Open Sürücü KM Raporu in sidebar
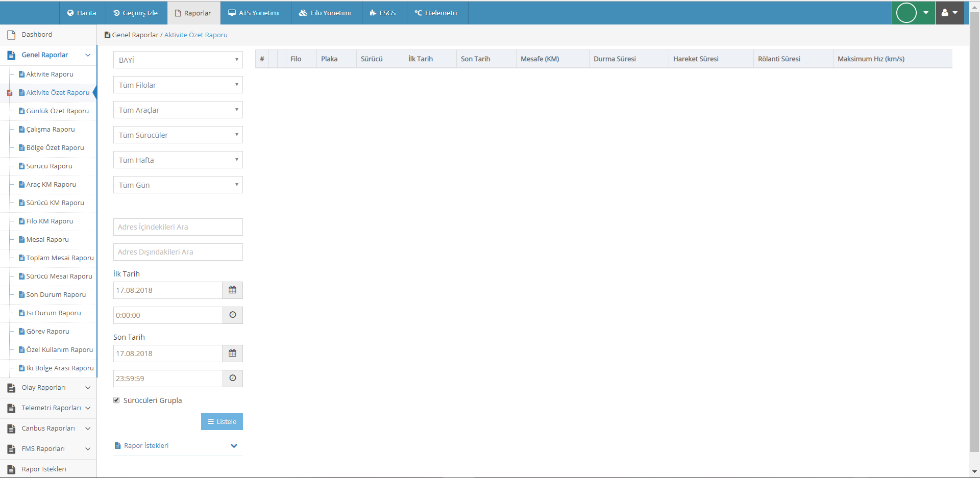 pyautogui.click(x=55, y=203)
